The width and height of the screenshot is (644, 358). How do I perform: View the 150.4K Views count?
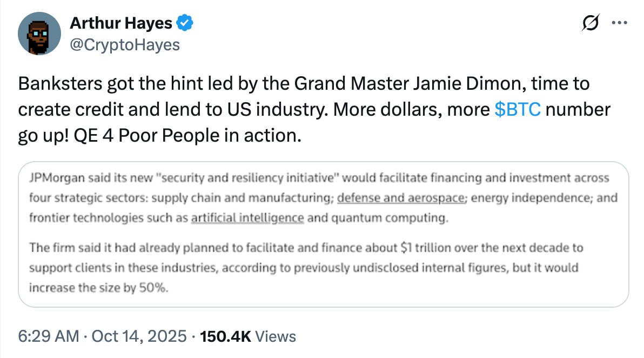coord(248,336)
